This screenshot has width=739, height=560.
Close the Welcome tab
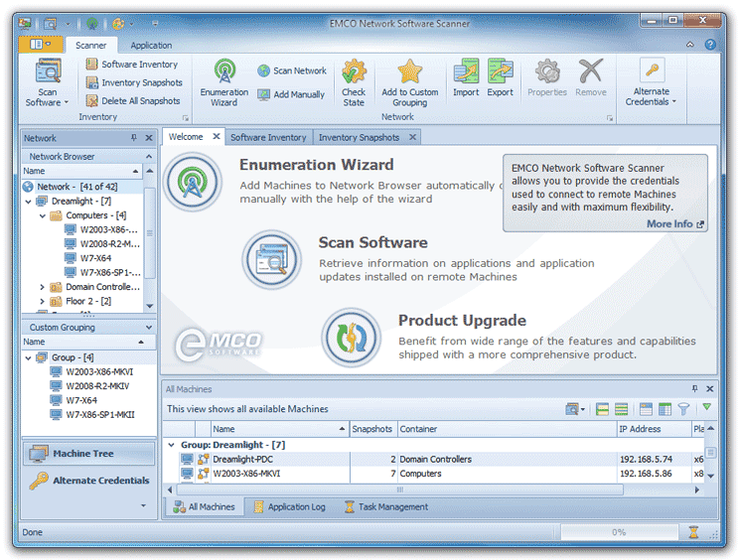(217, 136)
